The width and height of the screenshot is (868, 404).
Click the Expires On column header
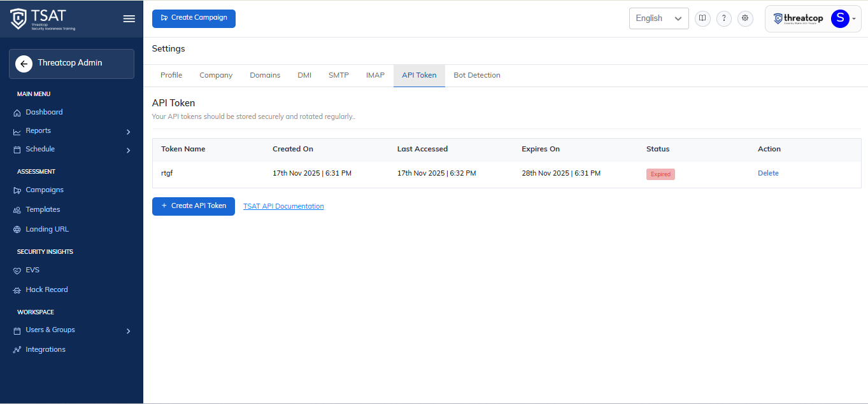(x=541, y=149)
